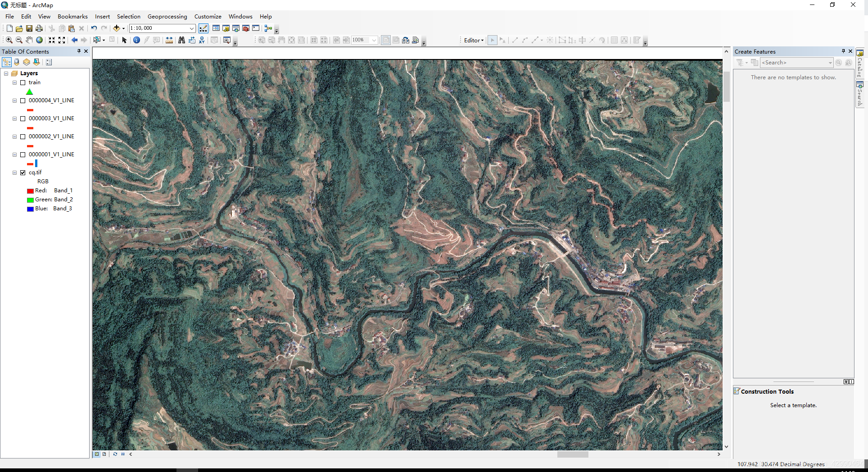Switch to data view button
This screenshot has height=472, width=868.
coord(96,454)
